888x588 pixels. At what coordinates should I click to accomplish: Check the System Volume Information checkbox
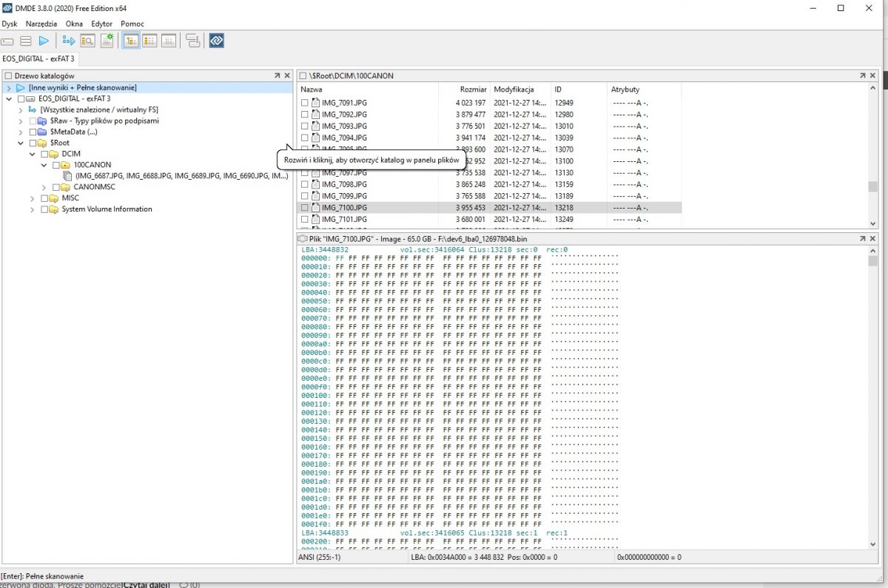point(44,209)
